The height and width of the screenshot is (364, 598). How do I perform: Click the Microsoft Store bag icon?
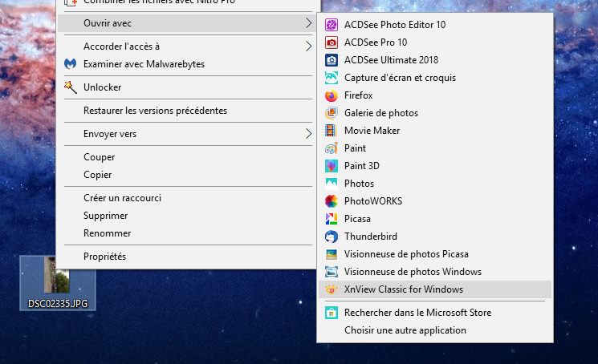pyautogui.click(x=332, y=313)
